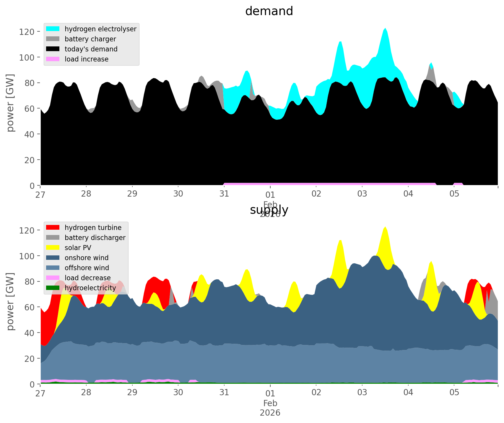Viewport: 504px width, 423px height.
Task: Select the offshore wind legend label
Action: pyautogui.click(x=87, y=268)
